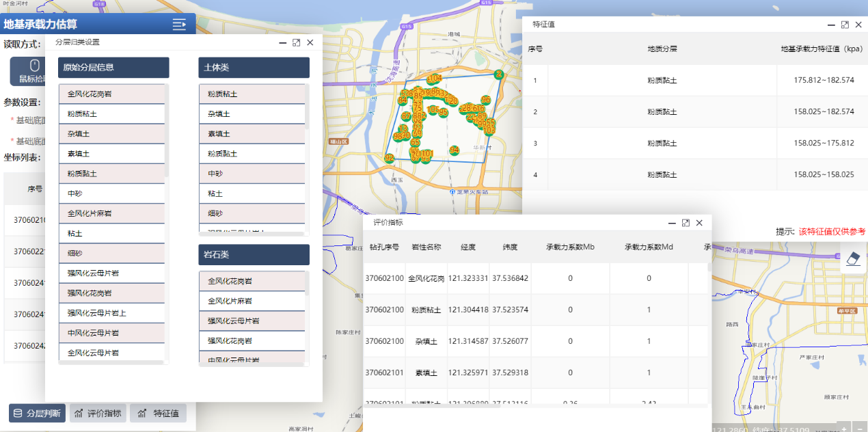Click the 分层判断 button
This screenshot has width=868, height=432.
38,413
